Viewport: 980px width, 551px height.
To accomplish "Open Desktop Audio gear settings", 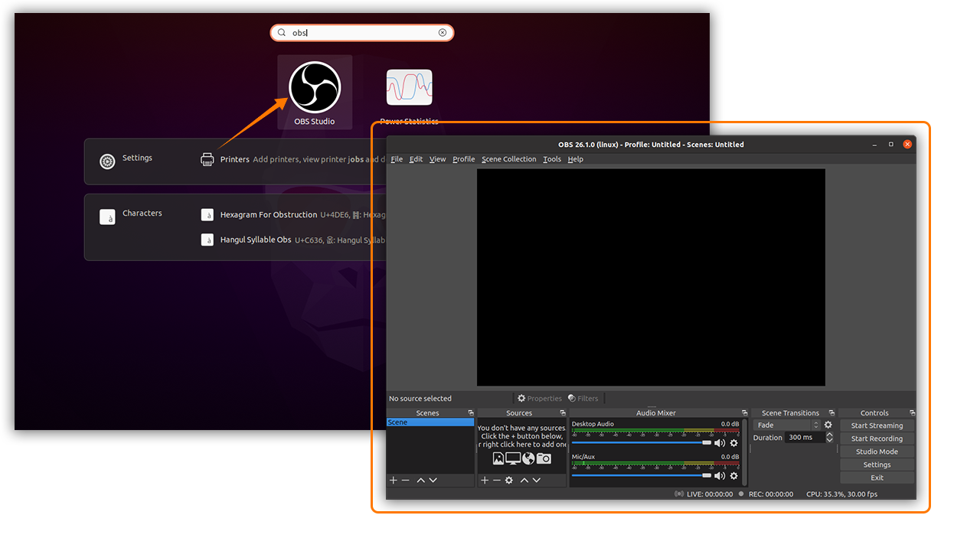I will (733, 443).
